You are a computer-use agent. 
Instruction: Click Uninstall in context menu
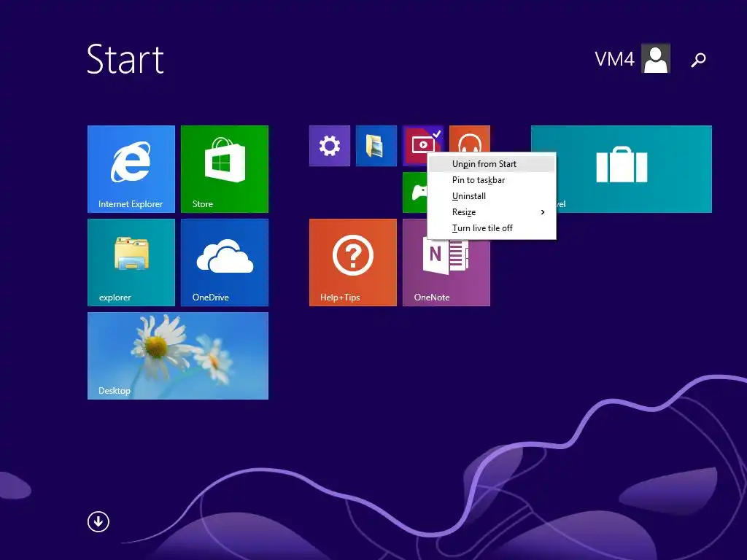click(x=492, y=196)
